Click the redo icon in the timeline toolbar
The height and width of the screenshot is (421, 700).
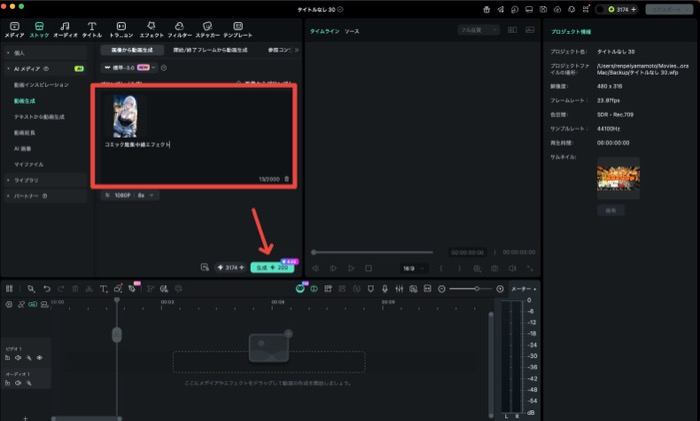[61, 289]
